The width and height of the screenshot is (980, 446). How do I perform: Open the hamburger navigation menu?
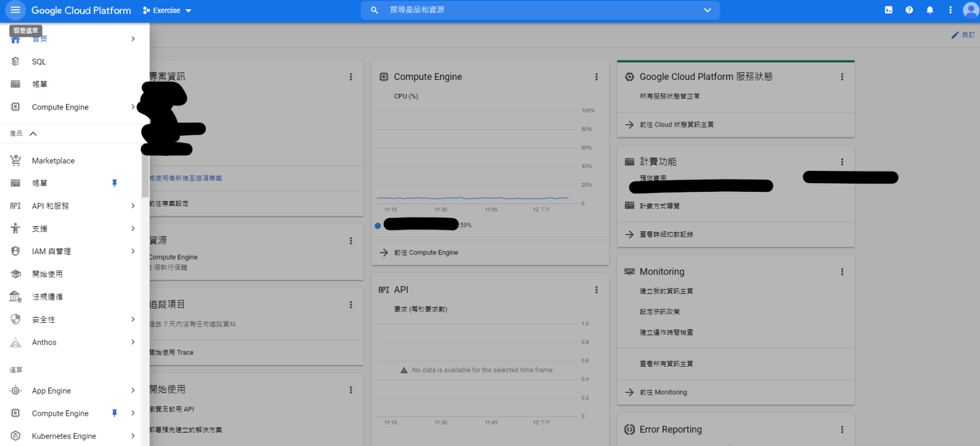(x=15, y=10)
